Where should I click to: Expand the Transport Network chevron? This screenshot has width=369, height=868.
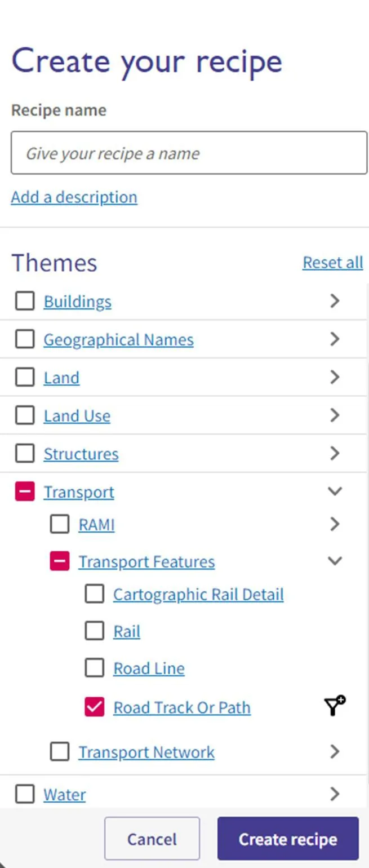[335, 751]
